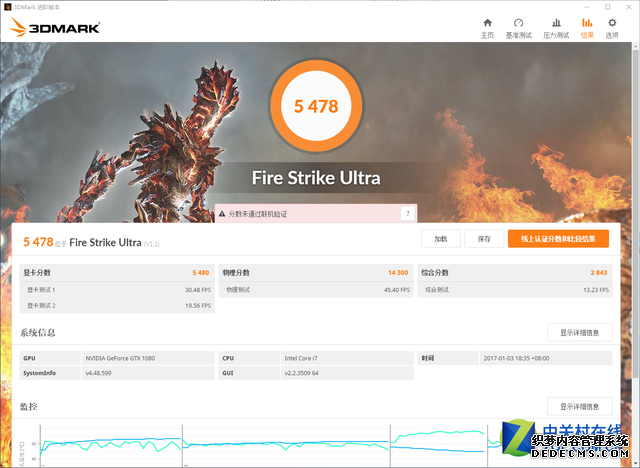The image size is (640, 468).
Task: Show details for 系统信息 section
Action: pyautogui.click(x=580, y=333)
